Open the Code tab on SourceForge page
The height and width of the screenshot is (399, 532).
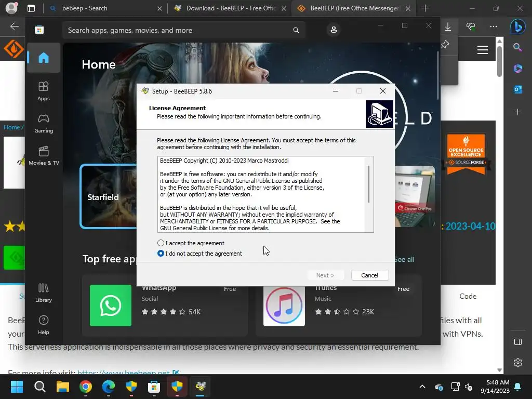[x=468, y=296]
